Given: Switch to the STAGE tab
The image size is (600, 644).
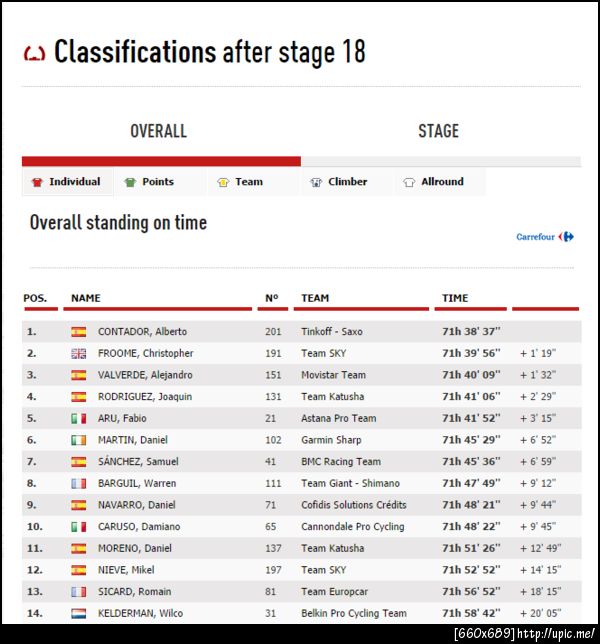Looking at the screenshot, I should click(x=438, y=131).
